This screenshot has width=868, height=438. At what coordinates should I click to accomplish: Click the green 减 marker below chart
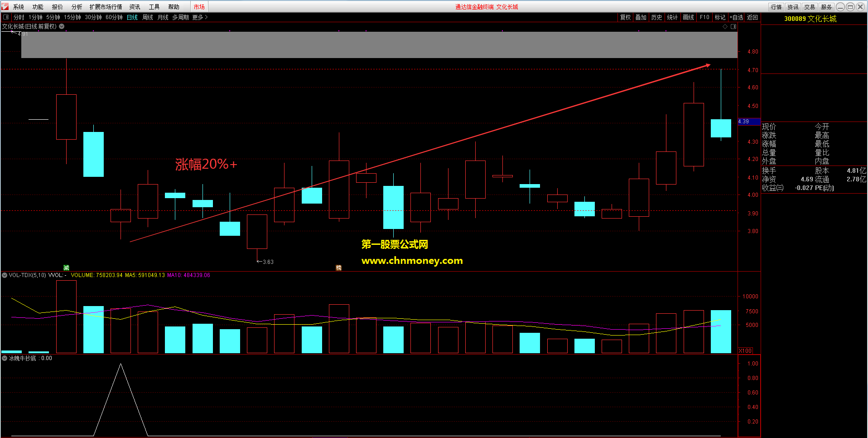pyautogui.click(x=66, y=268)
